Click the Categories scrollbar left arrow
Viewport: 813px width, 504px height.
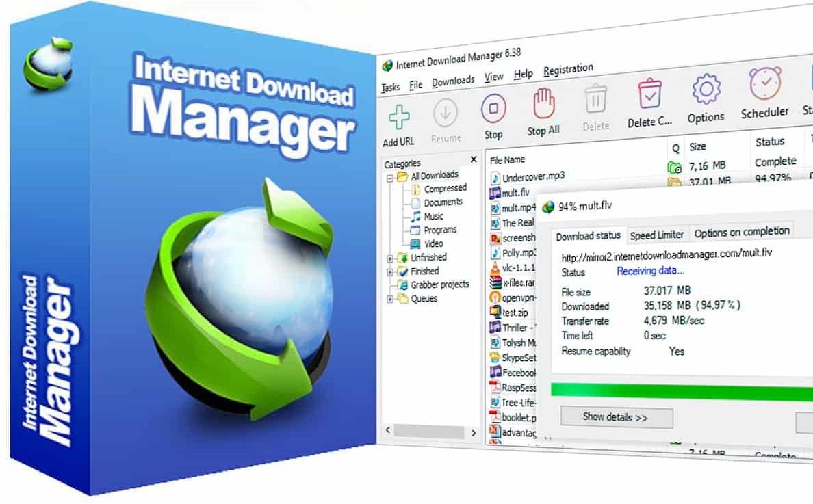pos(388,430)
